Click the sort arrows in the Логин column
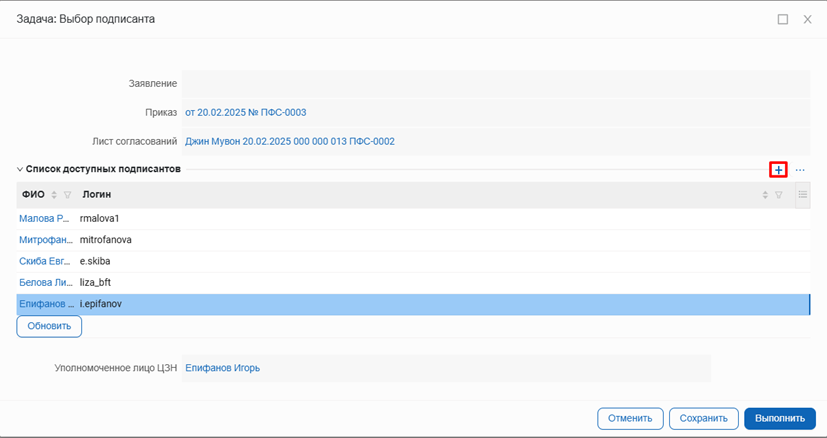This screenshot has height=438, width=827. [765, 194]
